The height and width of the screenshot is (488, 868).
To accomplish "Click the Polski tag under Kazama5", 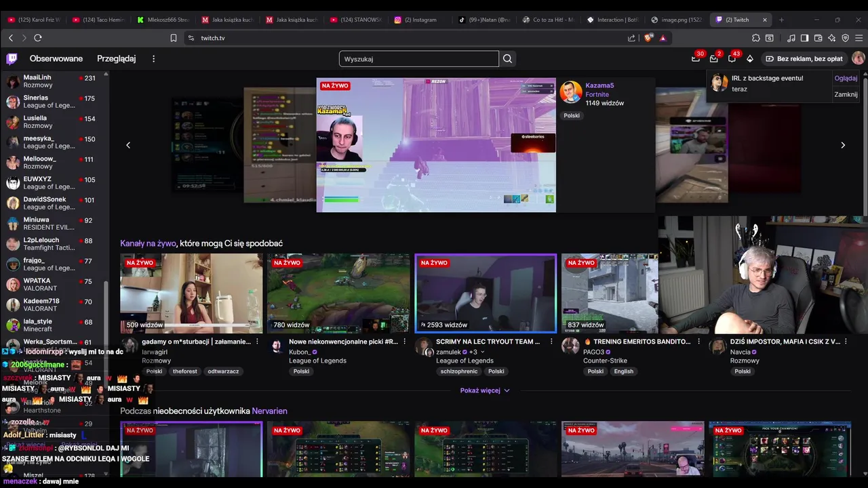I will coord(572,115).
